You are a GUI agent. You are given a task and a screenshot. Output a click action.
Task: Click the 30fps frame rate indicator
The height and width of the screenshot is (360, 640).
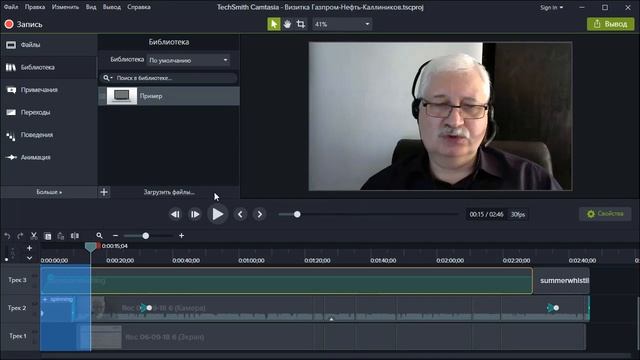(518, 214)
